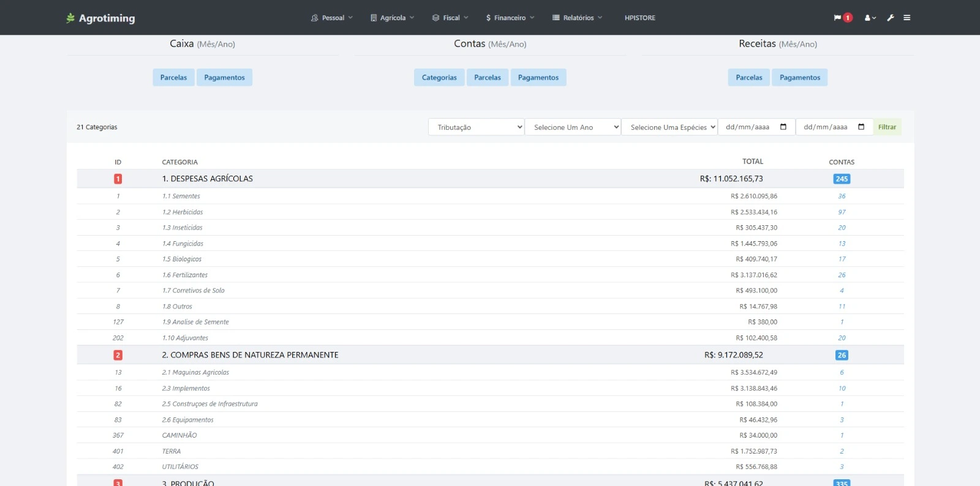Click the blue 245 contas badge
The image size is (980, 486).
pyautogui.click(x=842, y=179)
